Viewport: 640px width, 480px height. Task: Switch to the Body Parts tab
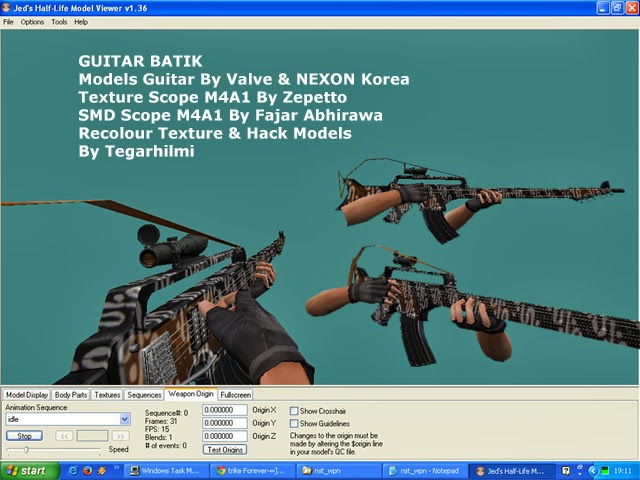(71, 395)
